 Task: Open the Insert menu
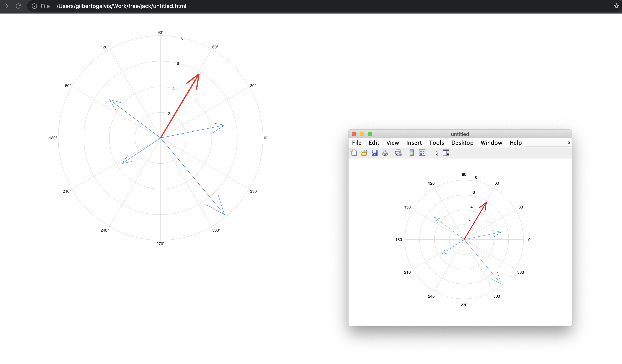tap(414, 143)
